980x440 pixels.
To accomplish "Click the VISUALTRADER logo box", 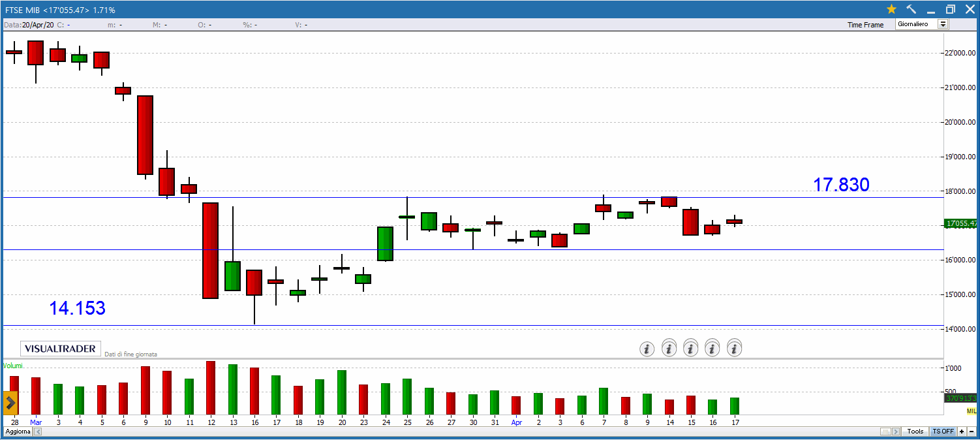I will pyautogui.click(x=61, y=349).
